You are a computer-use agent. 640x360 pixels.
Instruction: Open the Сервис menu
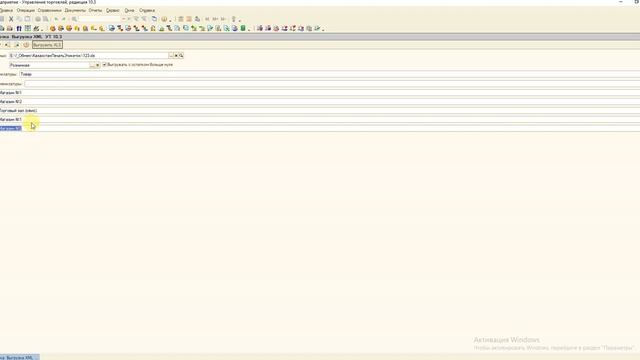point(113,10)
